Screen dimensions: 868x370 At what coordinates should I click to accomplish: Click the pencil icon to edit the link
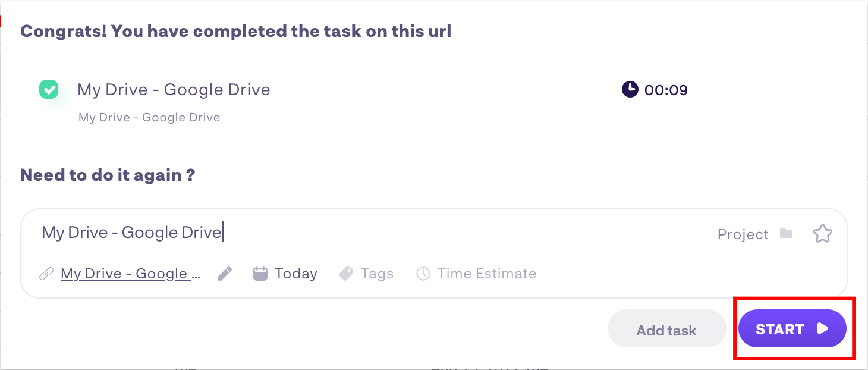pyautogui.click(x=225, y=274)
